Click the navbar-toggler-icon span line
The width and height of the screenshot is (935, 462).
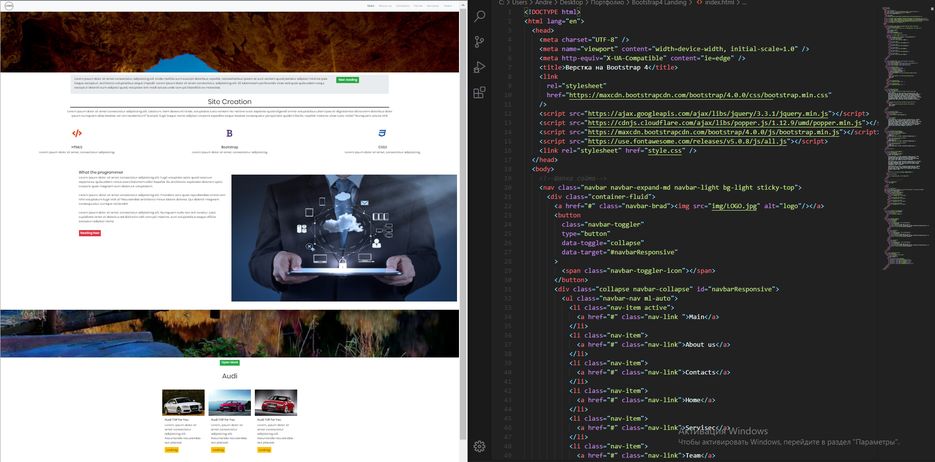637,271
